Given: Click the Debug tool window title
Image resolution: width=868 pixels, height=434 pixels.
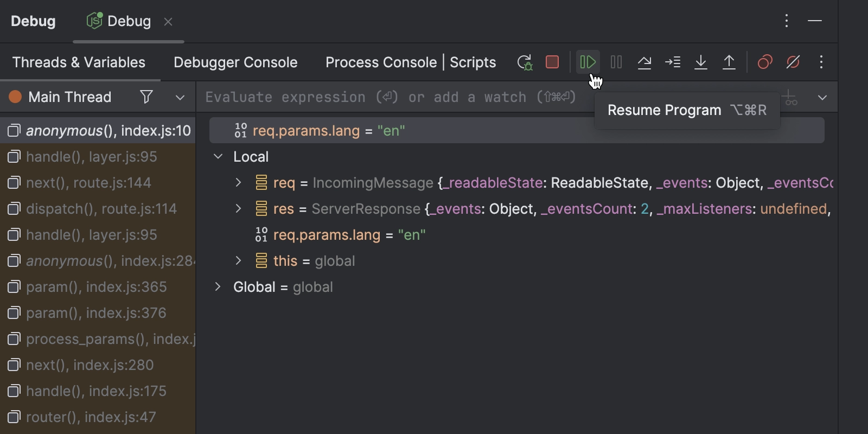Looking at the screenshot, I should pyautogui.click(x=33, y=21).
